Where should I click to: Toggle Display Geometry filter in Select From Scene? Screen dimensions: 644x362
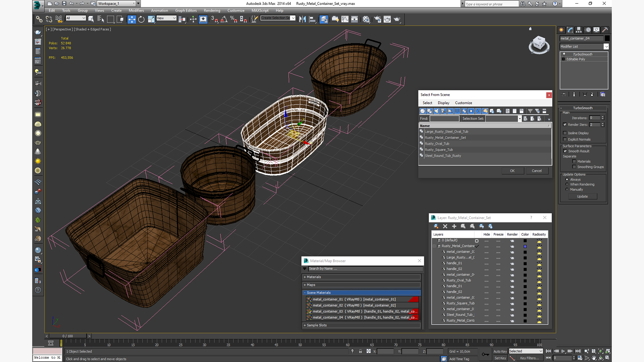point(423,111)
